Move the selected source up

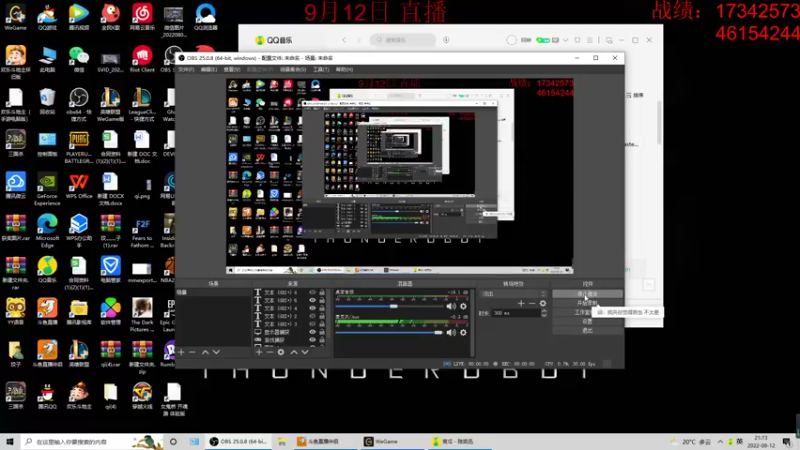pyautogui.click(x=294, y=352)
